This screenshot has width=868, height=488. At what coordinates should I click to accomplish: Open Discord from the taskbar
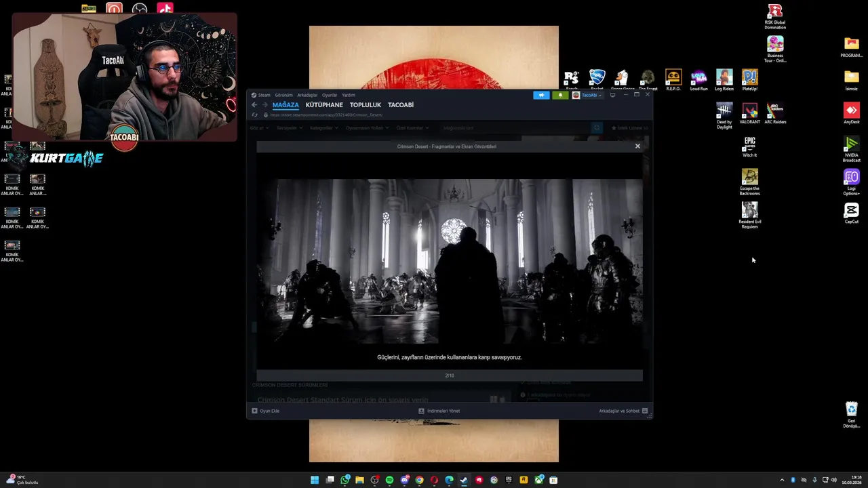click(x=404, y=480)
